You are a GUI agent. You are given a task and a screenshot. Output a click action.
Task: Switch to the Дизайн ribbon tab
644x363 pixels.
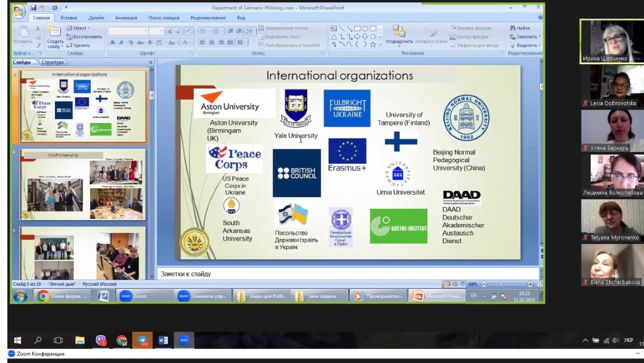click(96, 18)
